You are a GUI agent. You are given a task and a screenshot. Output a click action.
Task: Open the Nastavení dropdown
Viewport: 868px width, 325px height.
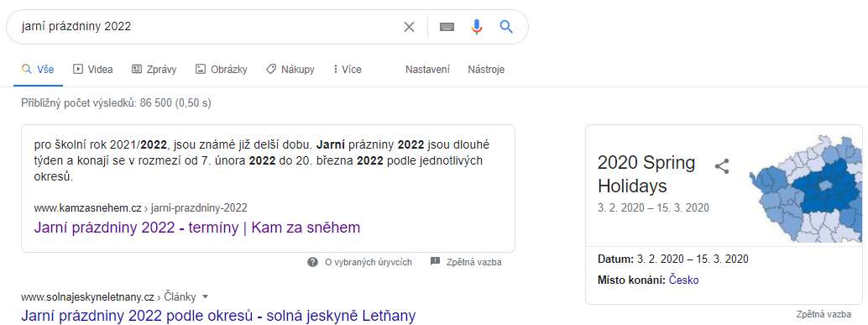pos(427,69)
